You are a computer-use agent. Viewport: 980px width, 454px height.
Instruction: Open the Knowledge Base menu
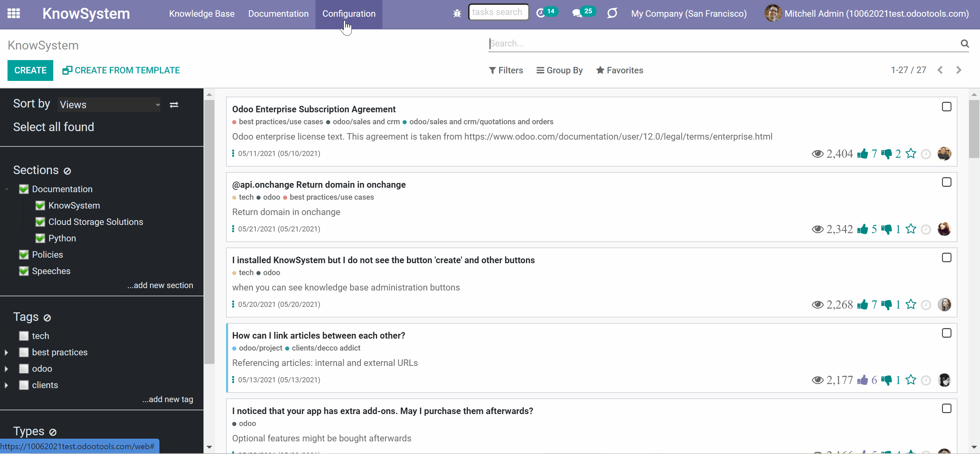[x=201, y=14]
